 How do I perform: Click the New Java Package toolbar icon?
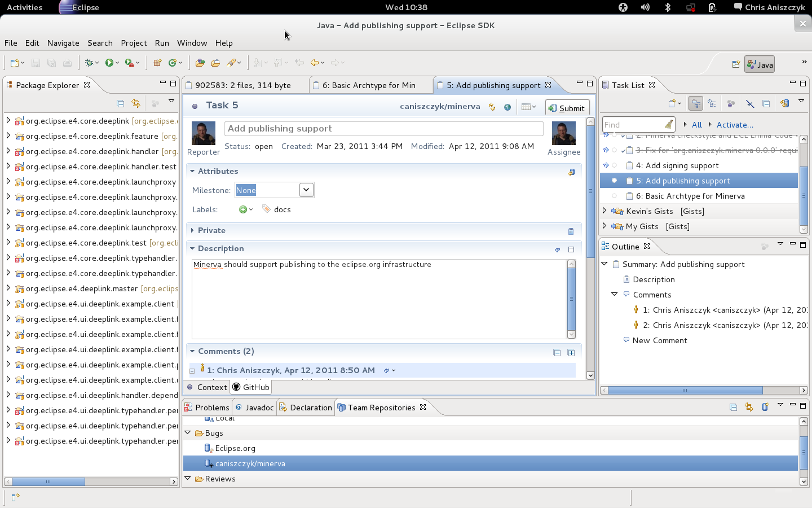point(157,63)
